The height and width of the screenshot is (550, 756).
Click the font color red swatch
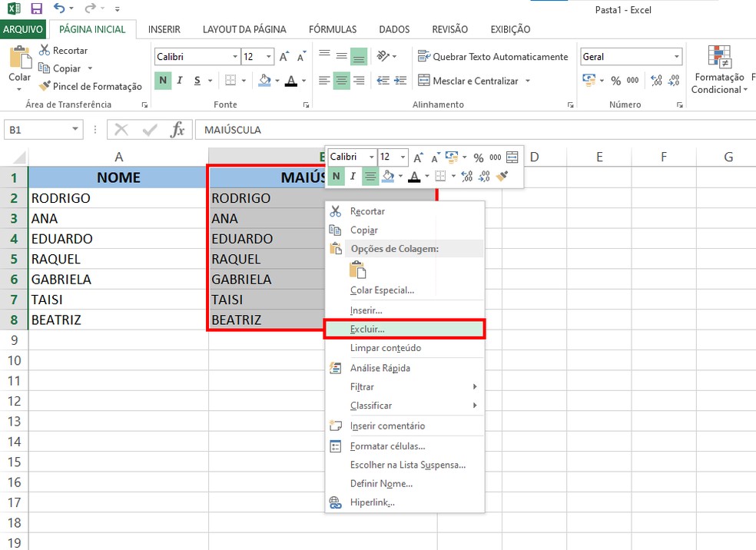[x=290, y=80]
